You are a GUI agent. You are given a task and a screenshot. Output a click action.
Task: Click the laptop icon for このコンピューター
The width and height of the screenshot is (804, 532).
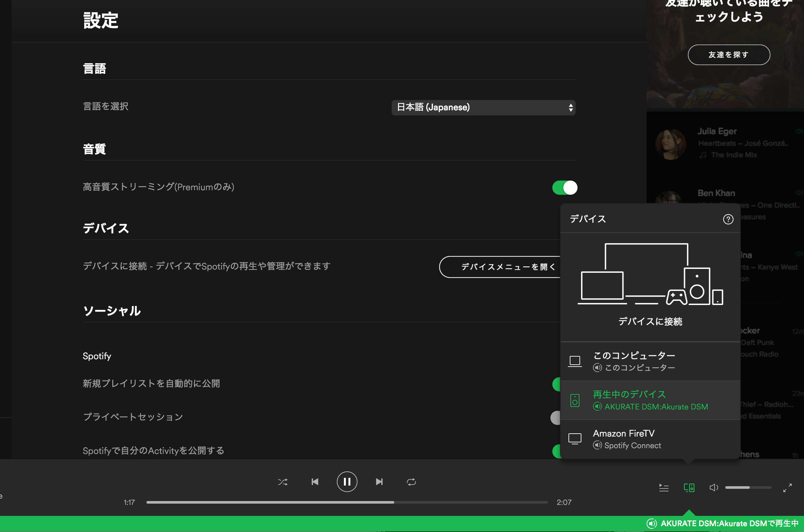pyautogui.click(x=575, y=361)
